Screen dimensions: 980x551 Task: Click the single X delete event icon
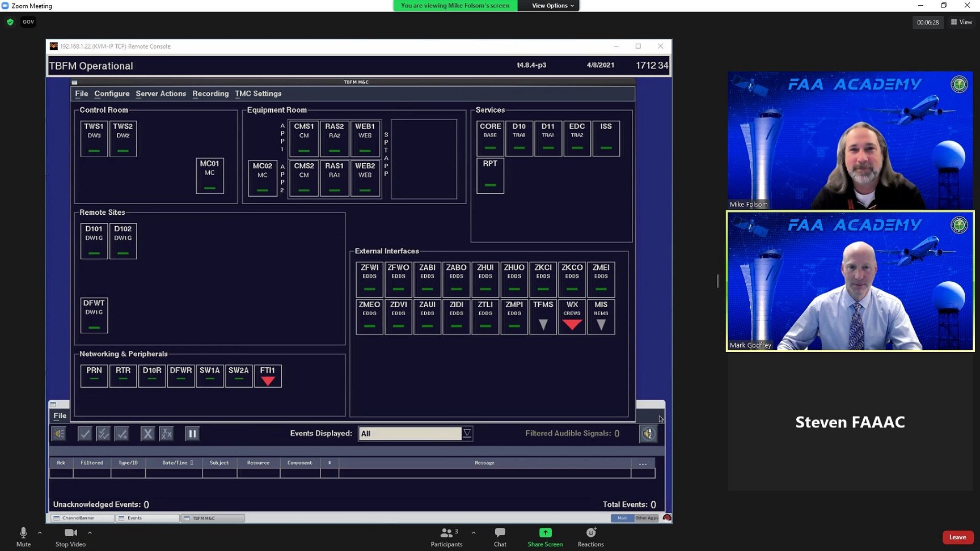coord(147,434)
